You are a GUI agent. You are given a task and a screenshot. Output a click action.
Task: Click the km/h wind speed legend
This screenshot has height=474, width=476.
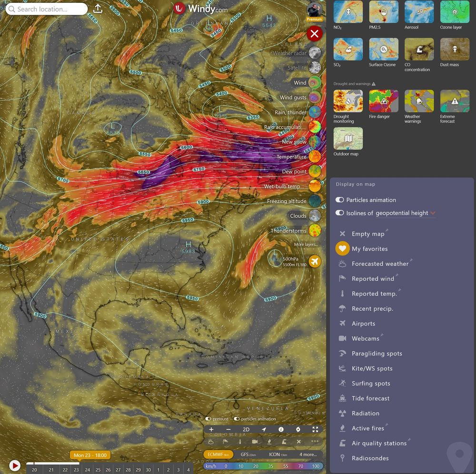(x=263, y=466)
